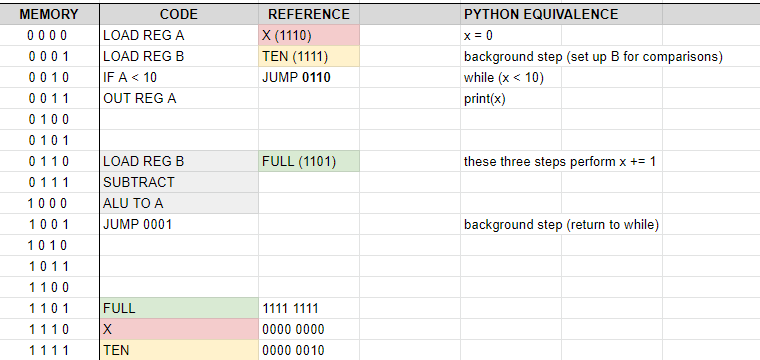Click memory address cell 0 0 1 0
The image size is (760, 360).
[49, 78]
